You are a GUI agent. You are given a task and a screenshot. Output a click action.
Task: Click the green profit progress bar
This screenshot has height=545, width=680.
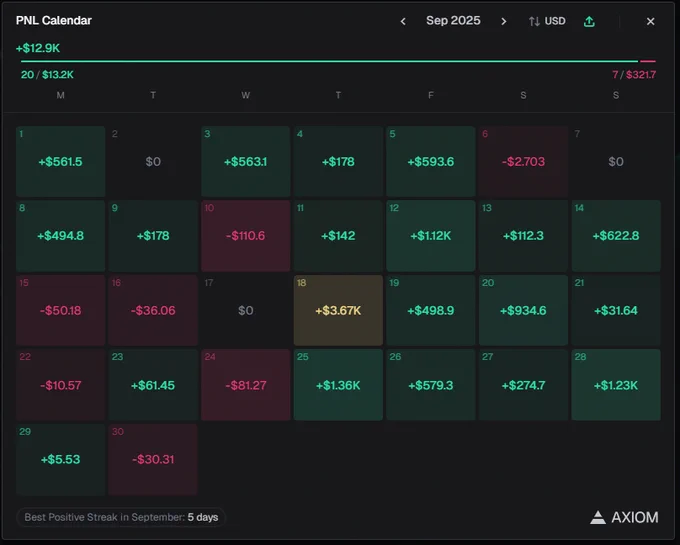(330, 61)
